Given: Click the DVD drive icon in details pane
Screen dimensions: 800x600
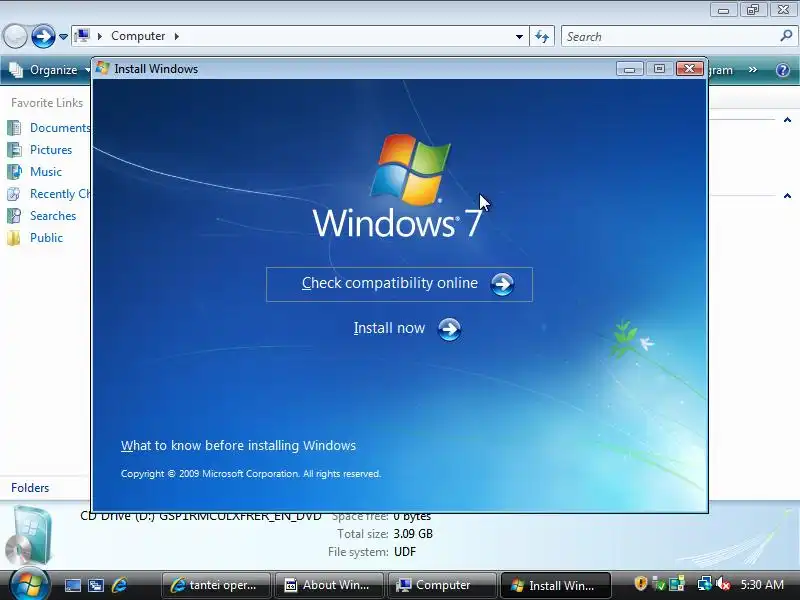Looking at the screenshot, I should [29, 534].
